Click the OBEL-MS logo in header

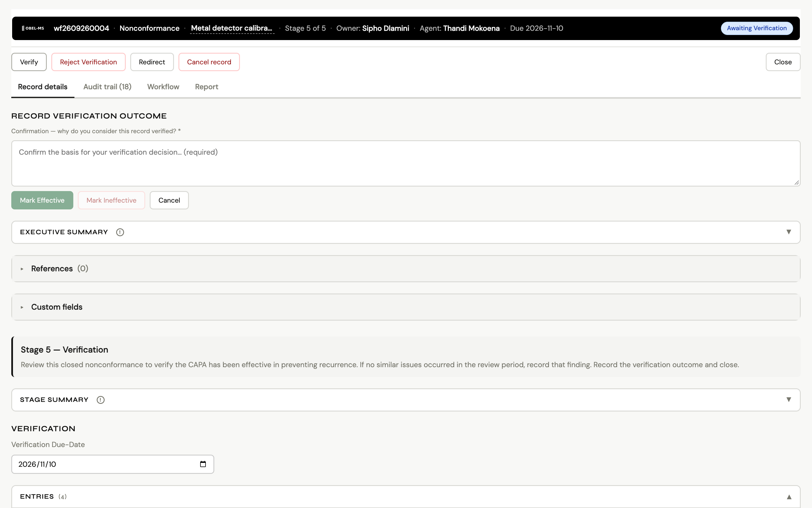click(33, 28)
